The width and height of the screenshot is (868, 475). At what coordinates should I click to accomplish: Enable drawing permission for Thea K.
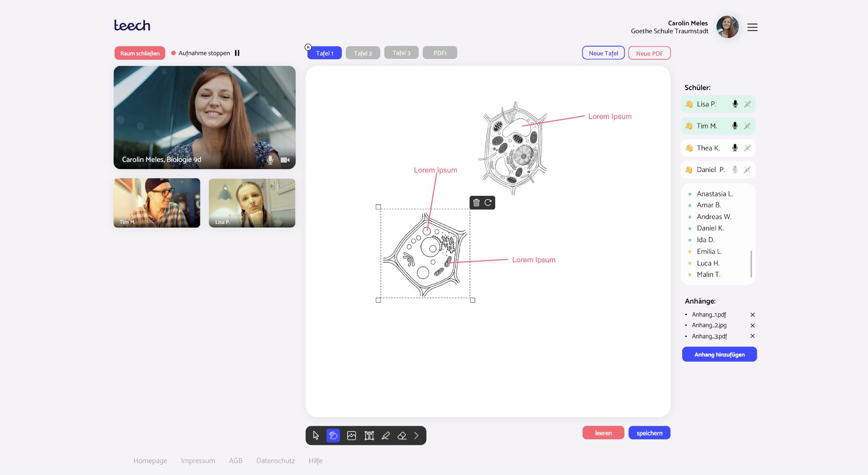pos(747,147)
